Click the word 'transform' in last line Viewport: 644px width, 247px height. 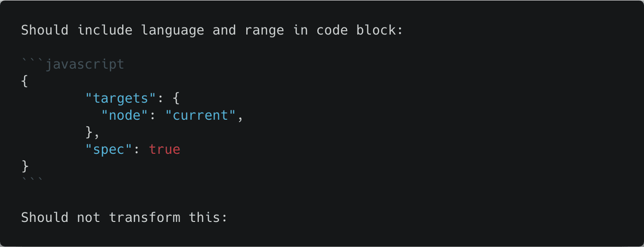click(144, 218)
